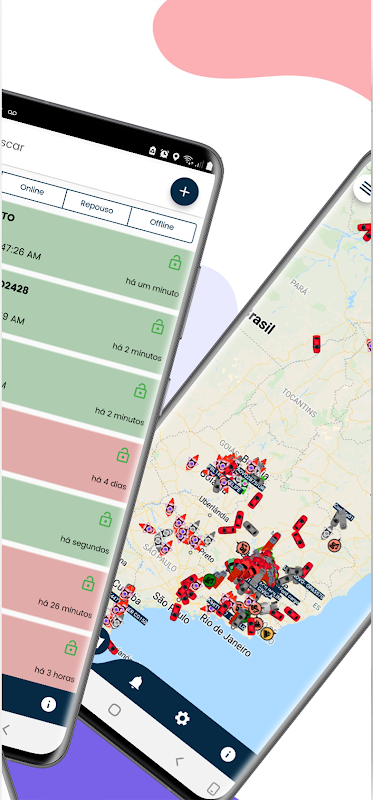Tap Android back arrow on map phone
Screen dimensions: 373x800
tap(179, 762)
